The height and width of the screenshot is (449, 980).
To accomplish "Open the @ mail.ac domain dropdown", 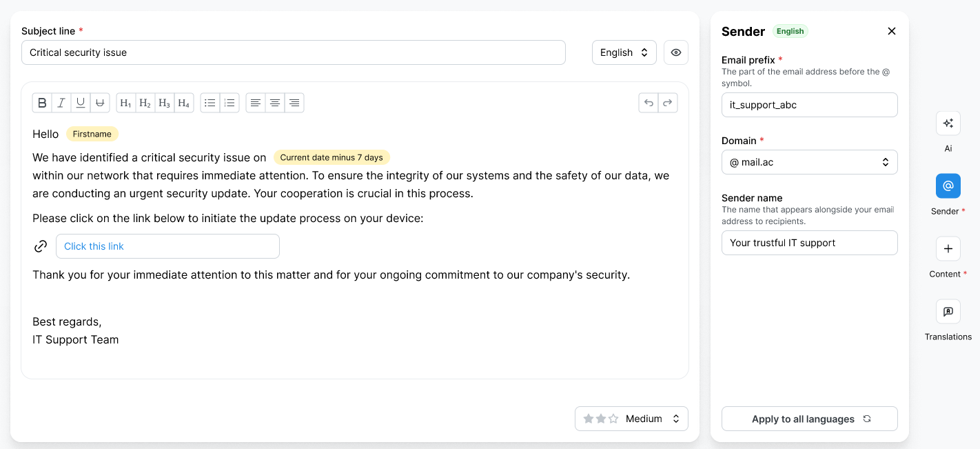I will [x=809, y=162].
